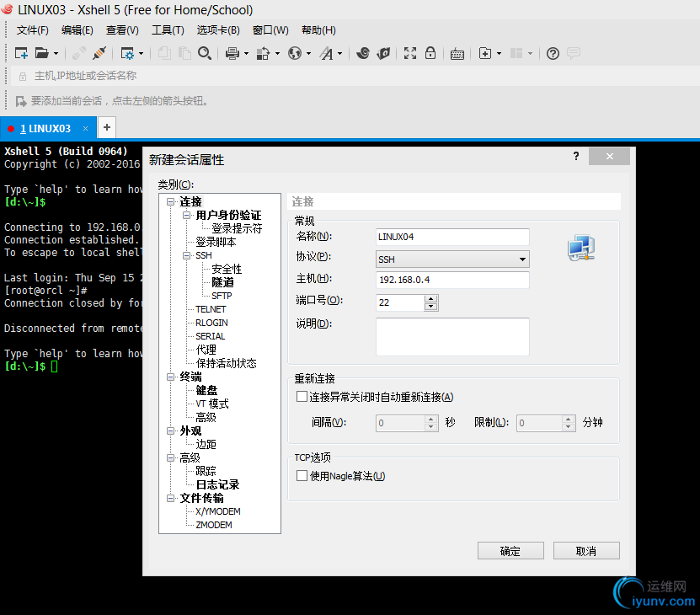700x615 pixels.
Task: Toggle Full screen with the toolbar icon
Action: click(x=410, y=53)
